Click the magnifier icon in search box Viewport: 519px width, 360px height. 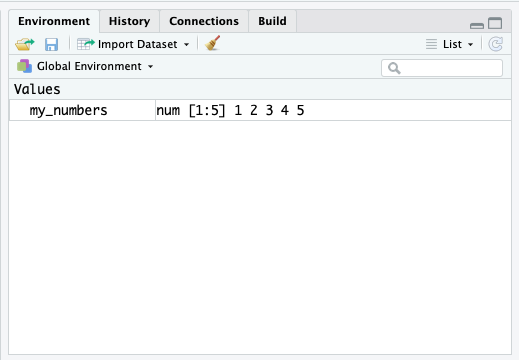point(394,68)
